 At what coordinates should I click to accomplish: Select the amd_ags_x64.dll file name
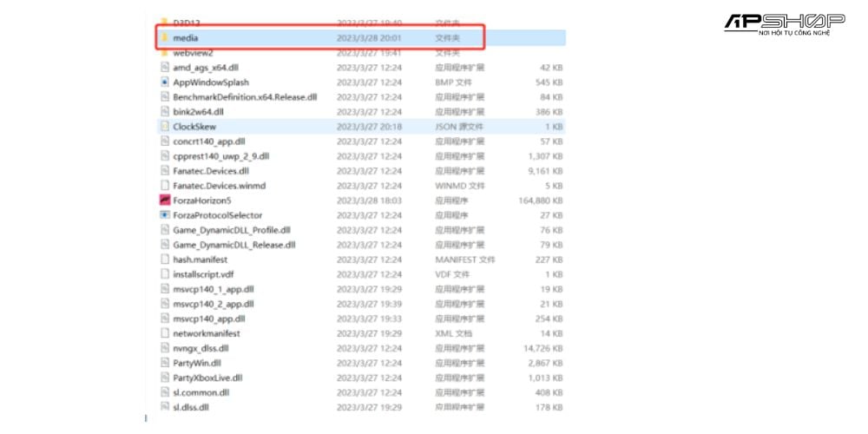pos(207,68)
